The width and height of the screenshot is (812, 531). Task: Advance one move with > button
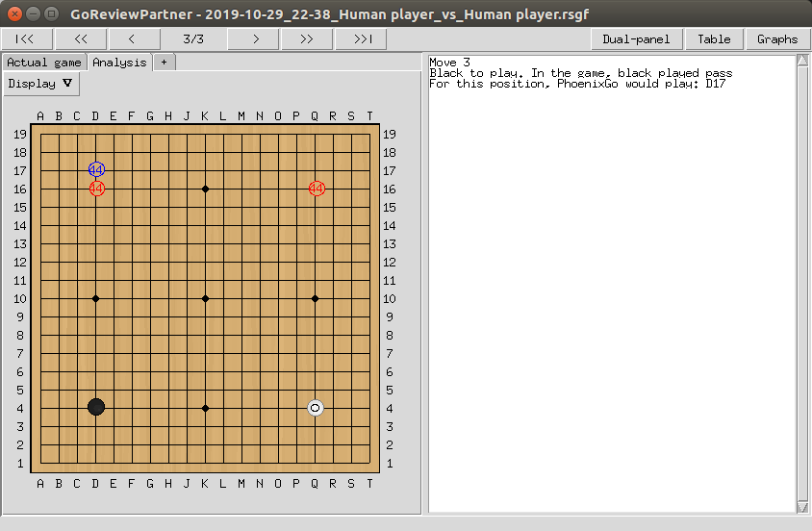[254, 38]
